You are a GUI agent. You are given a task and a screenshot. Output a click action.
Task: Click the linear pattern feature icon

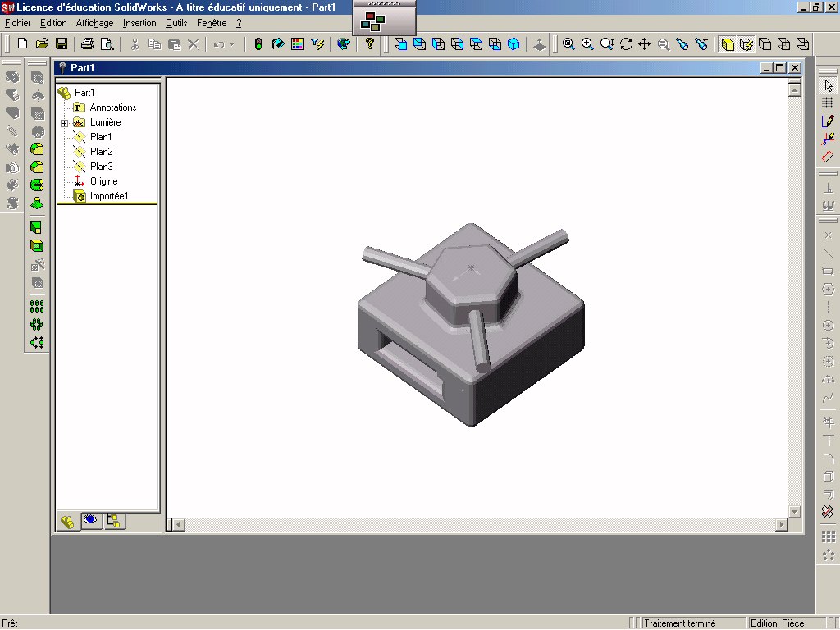[37, 306]
